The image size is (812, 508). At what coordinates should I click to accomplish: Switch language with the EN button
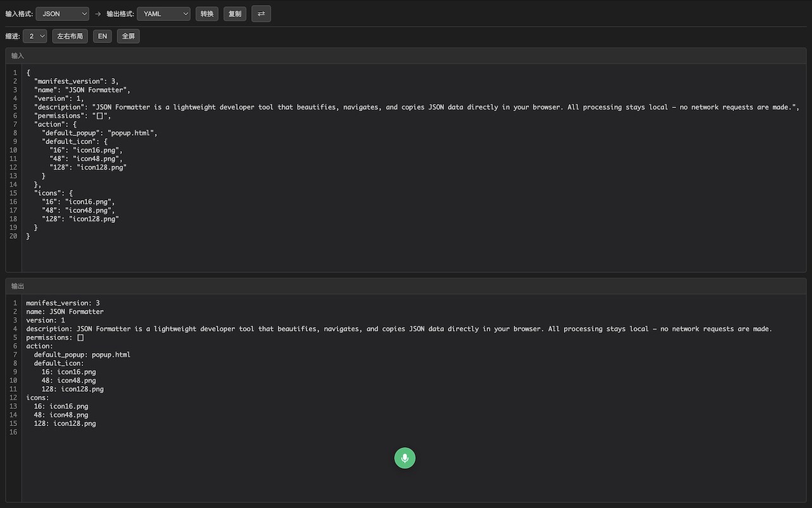coord(102,36)
